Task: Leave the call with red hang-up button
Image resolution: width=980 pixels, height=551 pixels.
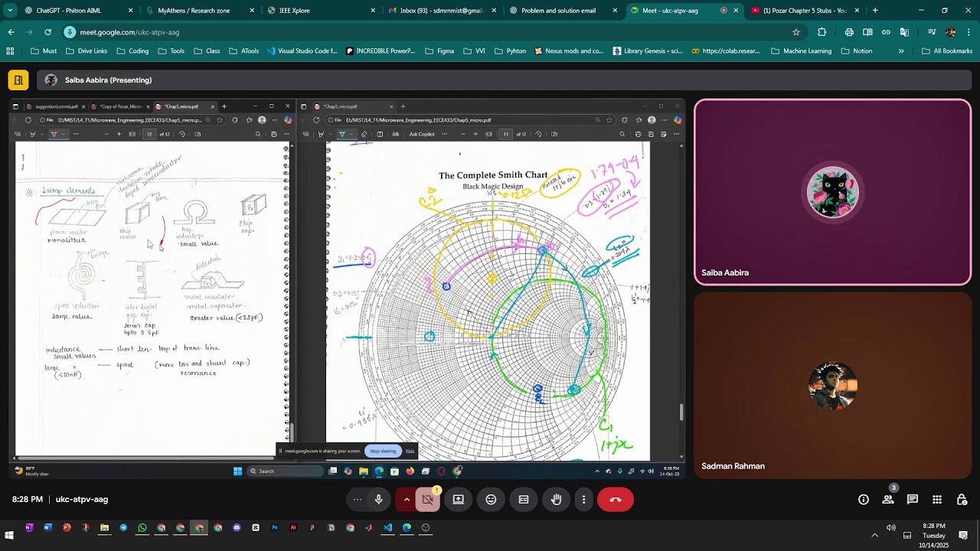Action: pos(616,500)
